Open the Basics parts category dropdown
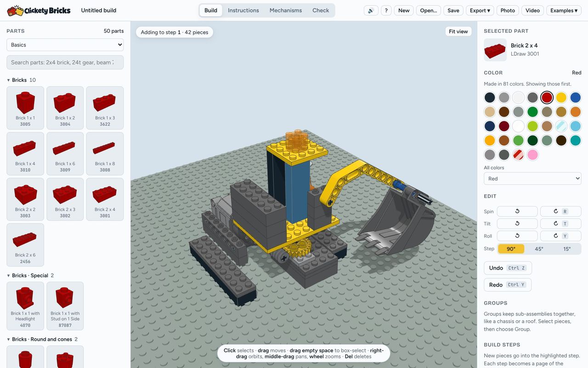The height and width of the screenshot is (368, 588). pos(65,45)
